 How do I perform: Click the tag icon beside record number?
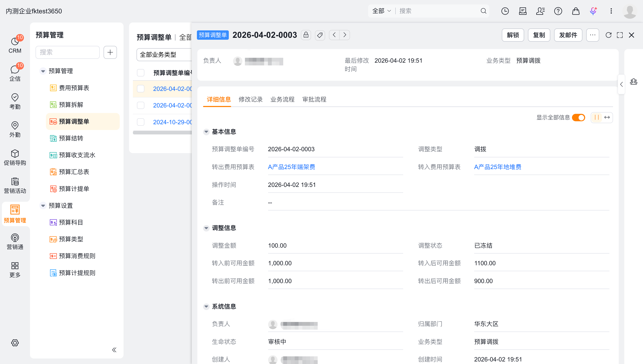(320, 35)
